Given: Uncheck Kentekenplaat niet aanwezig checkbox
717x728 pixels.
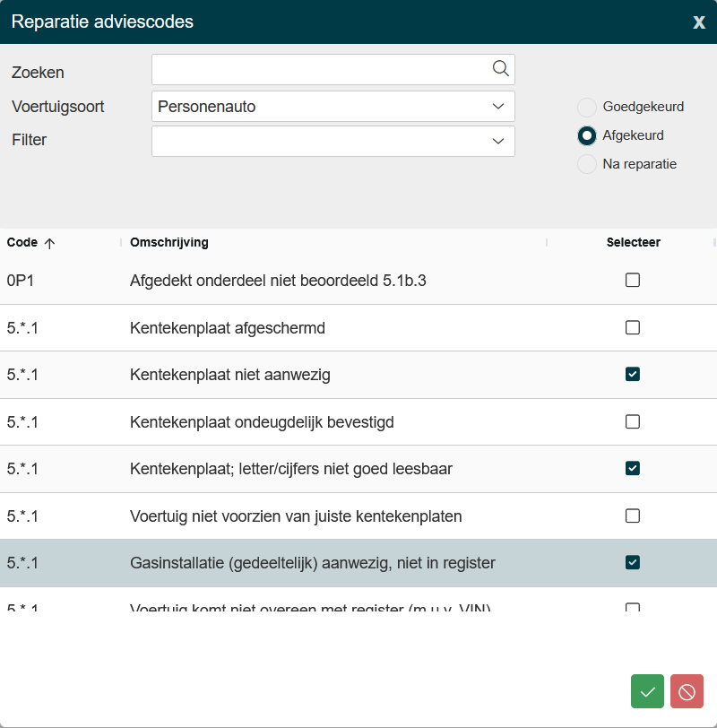Looking at the screenshot, I should (x=633, y=374).
